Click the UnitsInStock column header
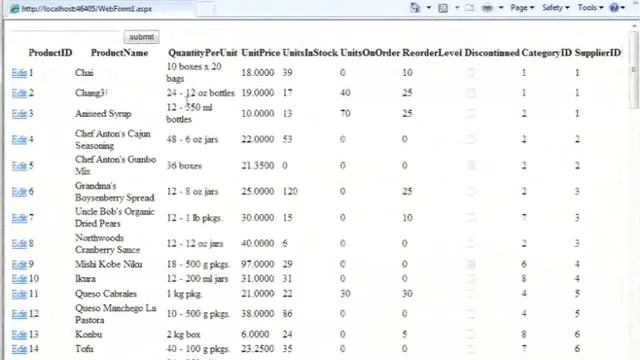Image resolution: width=640 pixels, height=360 pixels. coord(310,53)
